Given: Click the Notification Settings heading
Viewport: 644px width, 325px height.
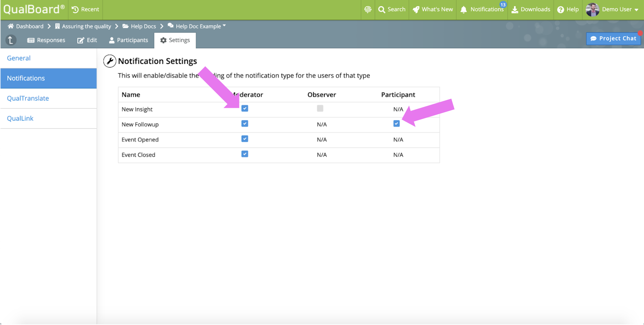Looking at the screenshot, I should point(158,61).
